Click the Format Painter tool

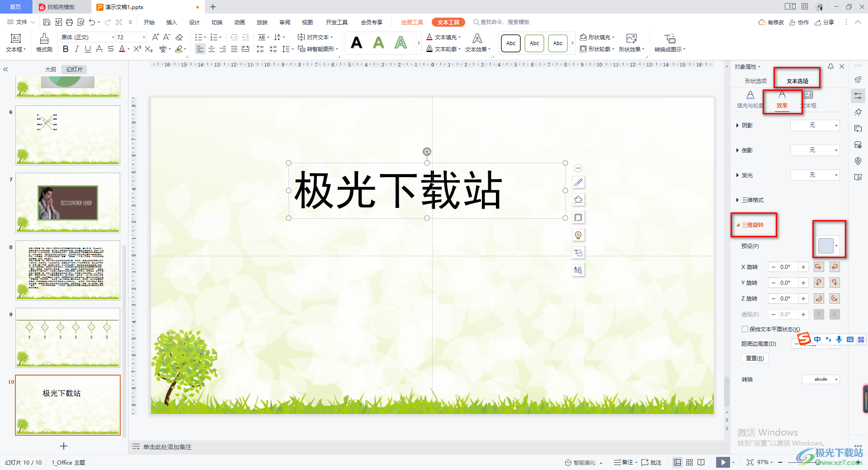[44, 43]
